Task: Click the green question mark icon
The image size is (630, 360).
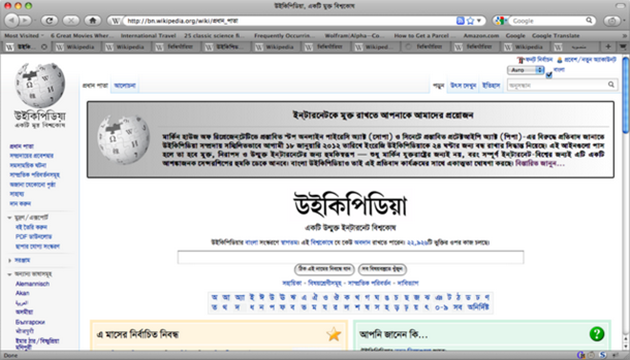Action: pos(597,333)
